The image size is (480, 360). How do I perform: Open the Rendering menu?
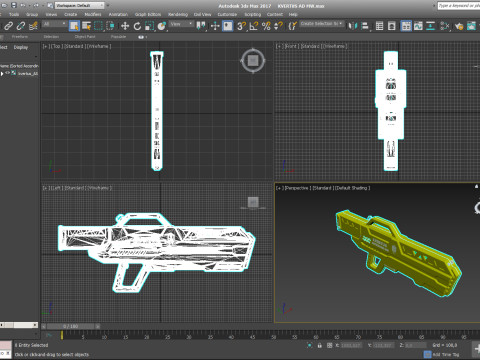[178, 14]
